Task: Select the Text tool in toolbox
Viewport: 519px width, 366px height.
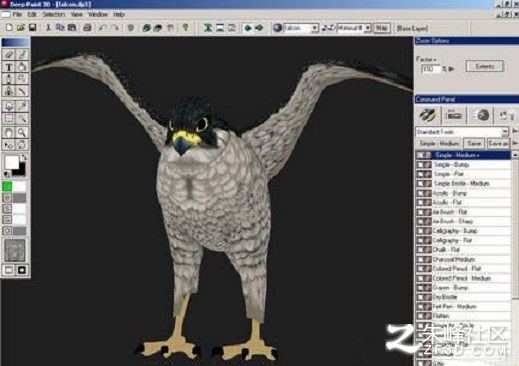Action: (x=9, y=67)
